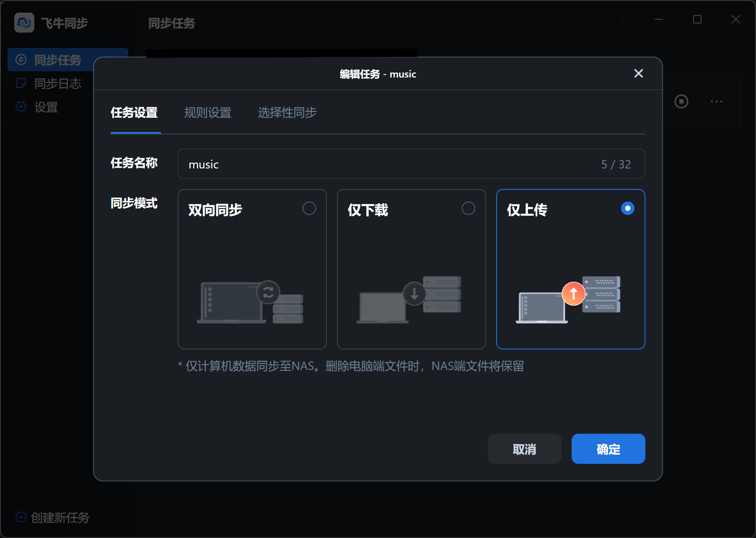Stop the task with the stop icon
756x538 pixels.
tap(681, 101)
